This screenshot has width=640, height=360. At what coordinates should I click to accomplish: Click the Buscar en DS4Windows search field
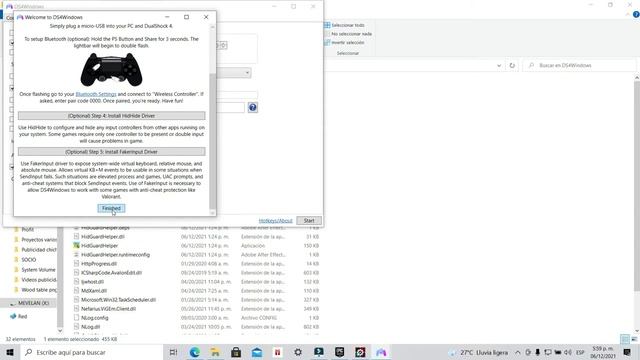(x=579, y=65)
